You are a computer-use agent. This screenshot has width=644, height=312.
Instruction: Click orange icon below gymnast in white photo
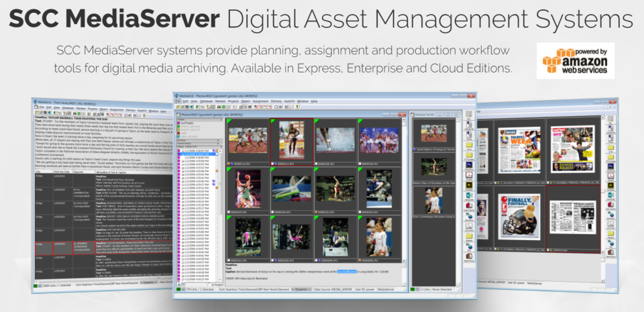(360, 260)
